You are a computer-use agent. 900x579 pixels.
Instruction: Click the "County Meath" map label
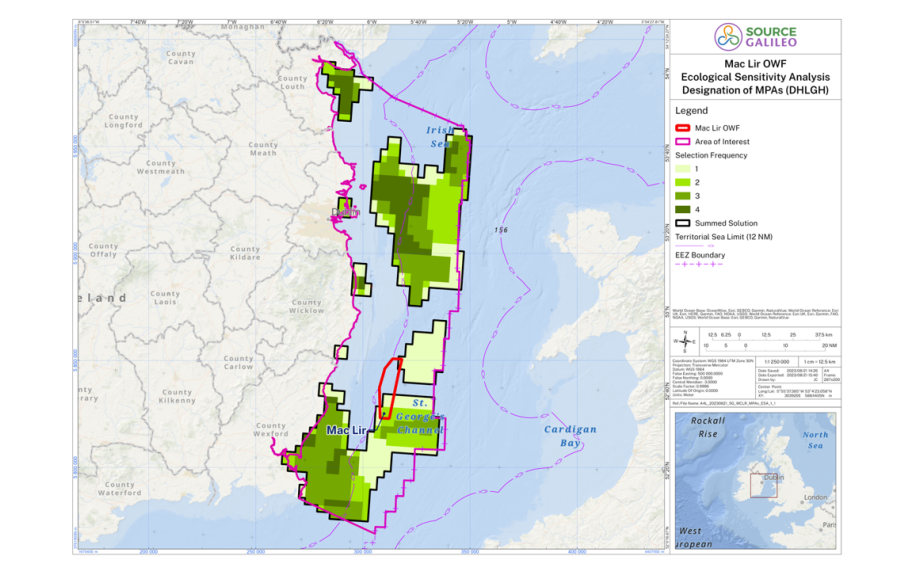click(263, 149)
